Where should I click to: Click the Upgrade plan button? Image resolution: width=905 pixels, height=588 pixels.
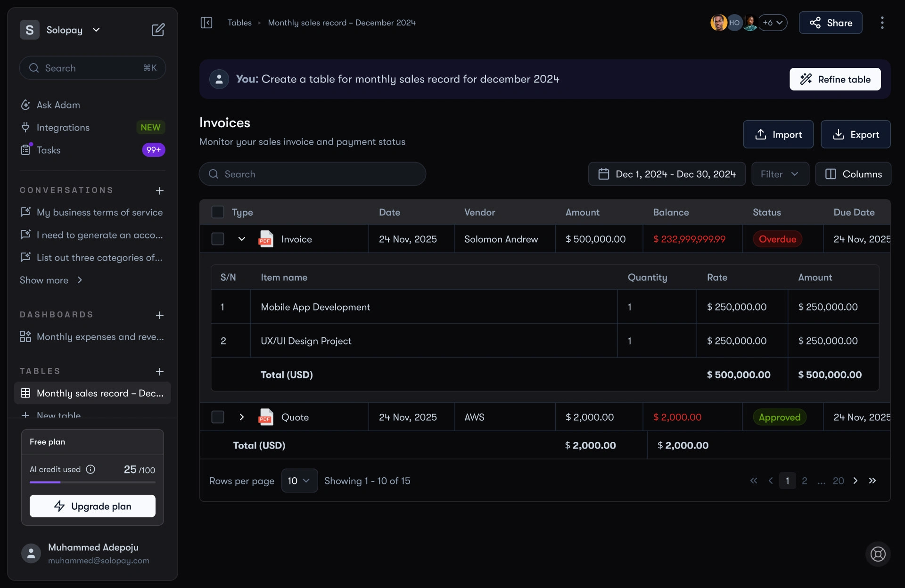92,506
